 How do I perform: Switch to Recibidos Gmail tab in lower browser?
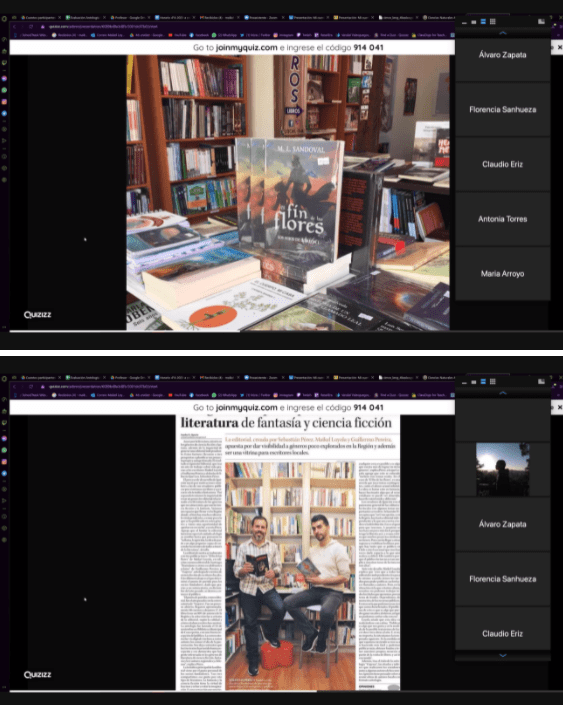217,377
